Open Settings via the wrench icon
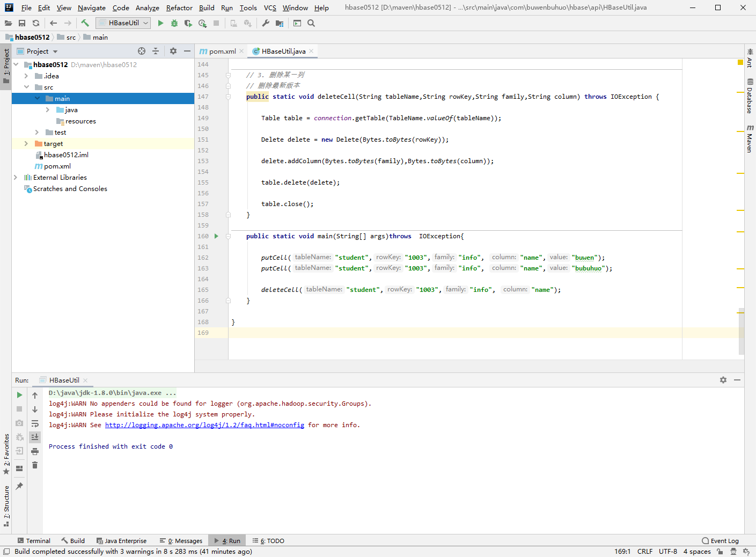756x557 pixels. point(266,23)
